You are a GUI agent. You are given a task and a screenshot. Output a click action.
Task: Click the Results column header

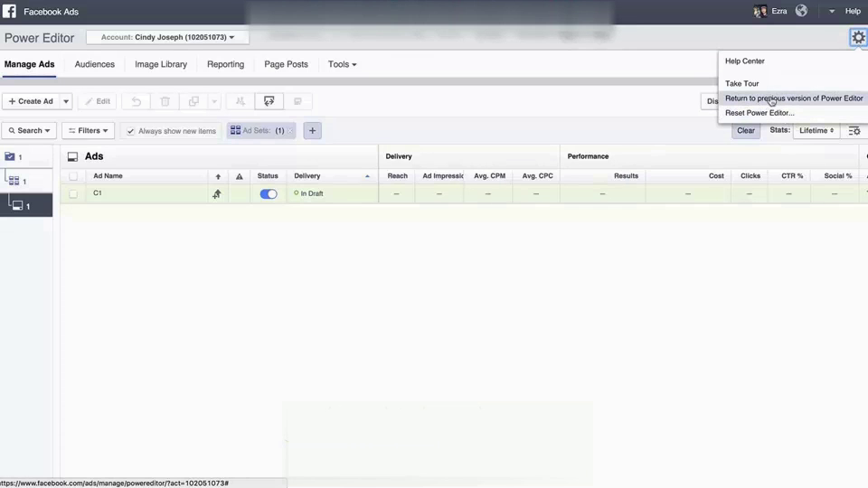coord(626,176)
